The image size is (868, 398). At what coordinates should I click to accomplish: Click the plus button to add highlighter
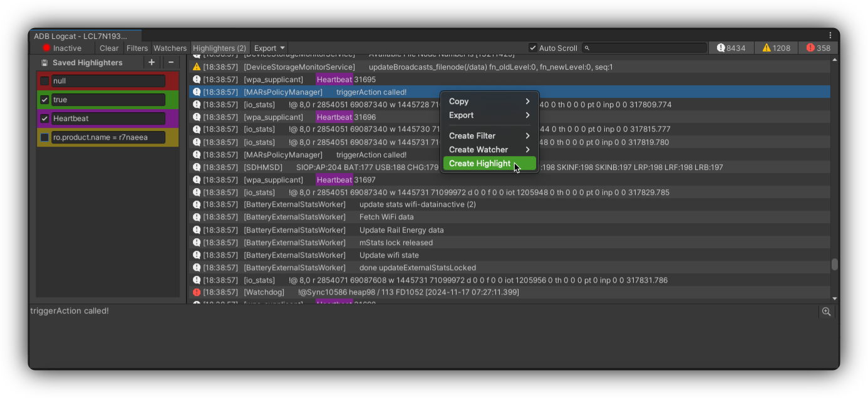point(152,63)
